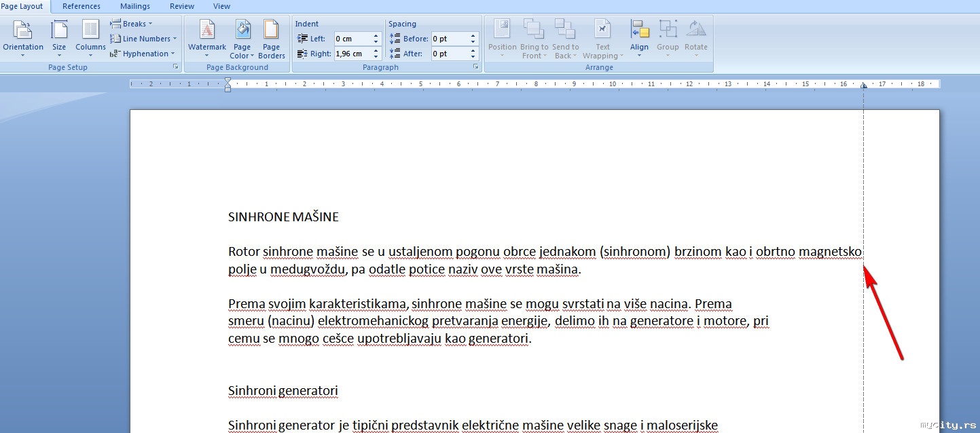Decrease the Right indent with the down arrow
Viewport: 980px width, 433px height.
pos(377,57)
